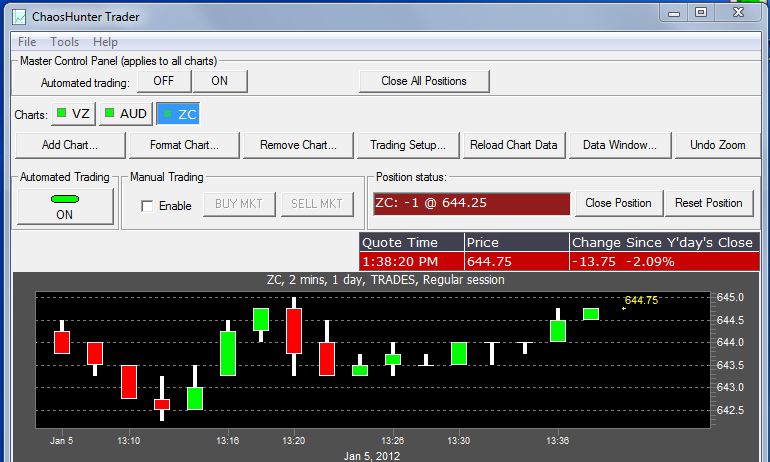770x462 pixels.
Task: Open Trading Setup dialog
Action: pos(408,145)
